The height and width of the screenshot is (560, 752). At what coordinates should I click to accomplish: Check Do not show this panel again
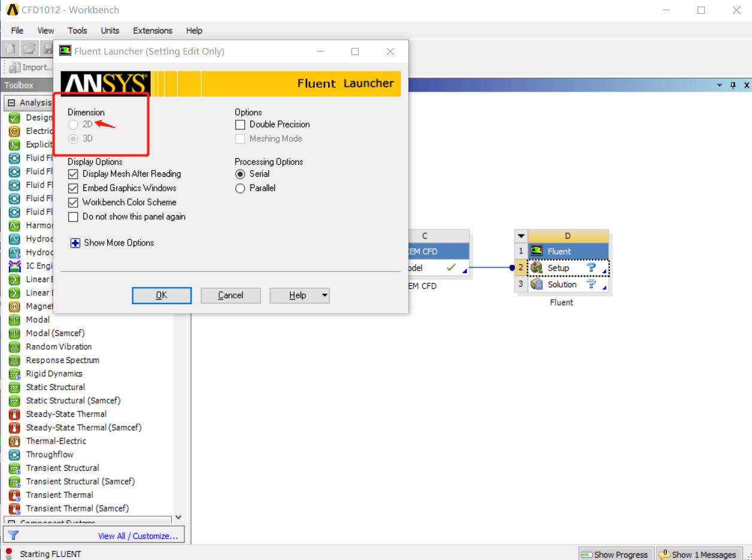73,217
